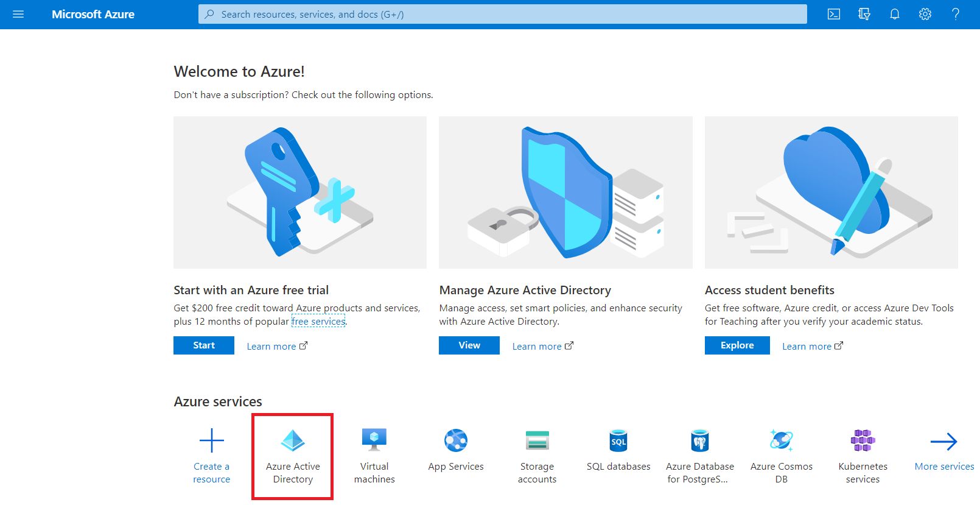This screenshot has width=980, height=505.
Task: Click the search magnifier icon
Action: [x=209, y=14]
